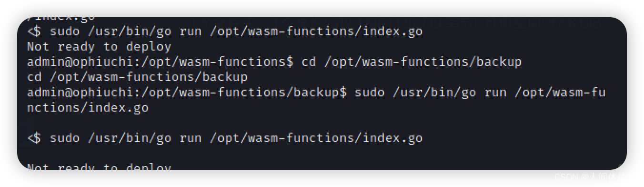This screenshot has height=187, width=644.
Task: Click the partially visible top line "index.go"
Action: point(61,18)
